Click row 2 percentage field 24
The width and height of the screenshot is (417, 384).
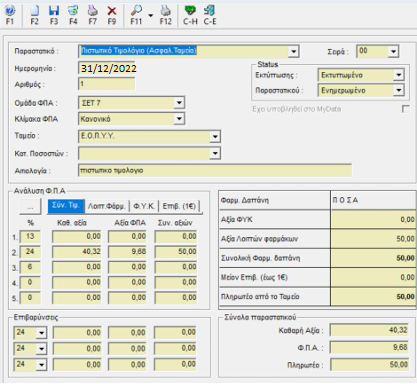(30, 252)
